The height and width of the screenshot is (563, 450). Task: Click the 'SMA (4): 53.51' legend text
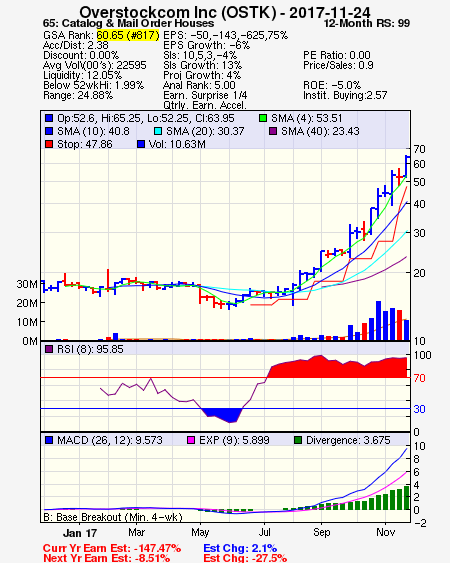tap(307, 118)
